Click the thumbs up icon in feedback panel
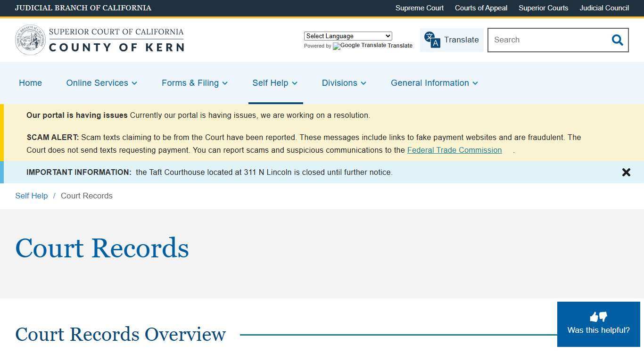The image size is (644, 362). point(594,316)
